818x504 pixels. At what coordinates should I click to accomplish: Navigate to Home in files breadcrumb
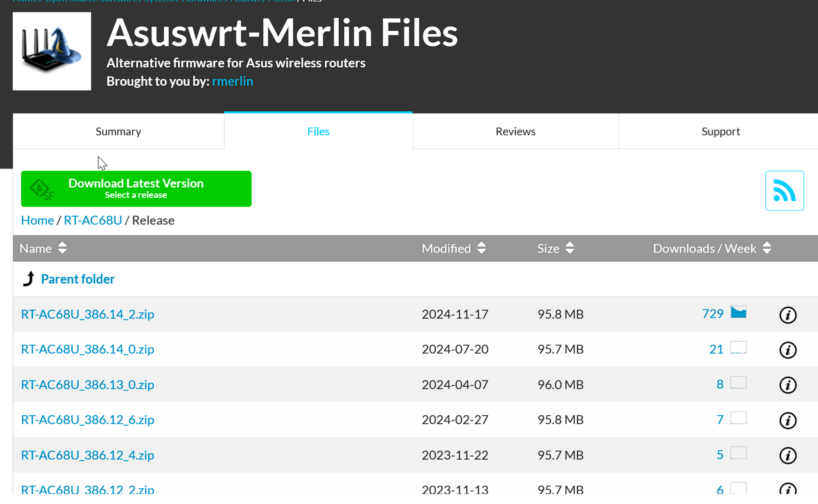(37, 220)
